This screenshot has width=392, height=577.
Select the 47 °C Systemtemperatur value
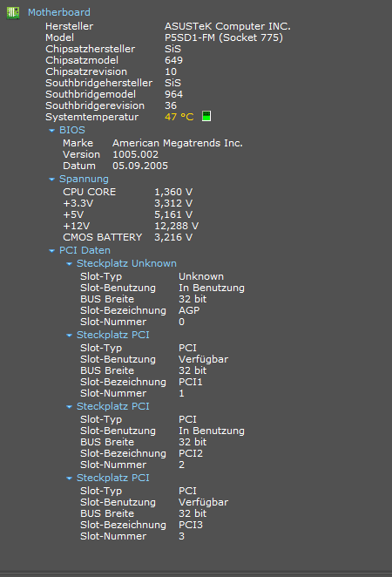point(179,117)
